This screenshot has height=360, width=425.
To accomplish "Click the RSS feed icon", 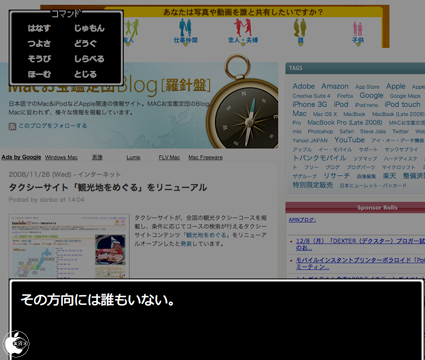I will click(x=12, y=126).
